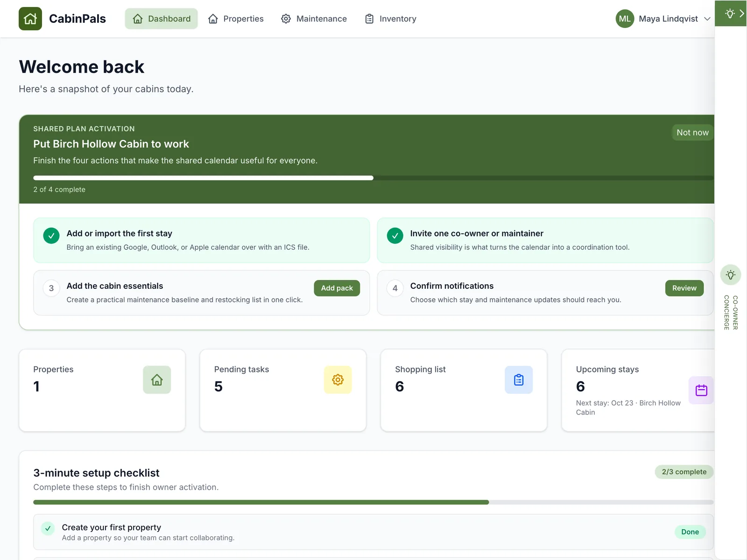The height and width of the screenshot is (560, 747).
Task: Click the 2 of 4 complete label
Action: [x=59, y=189]
